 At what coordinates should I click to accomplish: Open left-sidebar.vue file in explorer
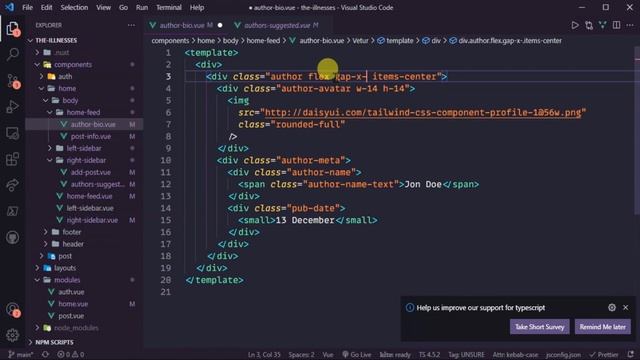[90, 208]
